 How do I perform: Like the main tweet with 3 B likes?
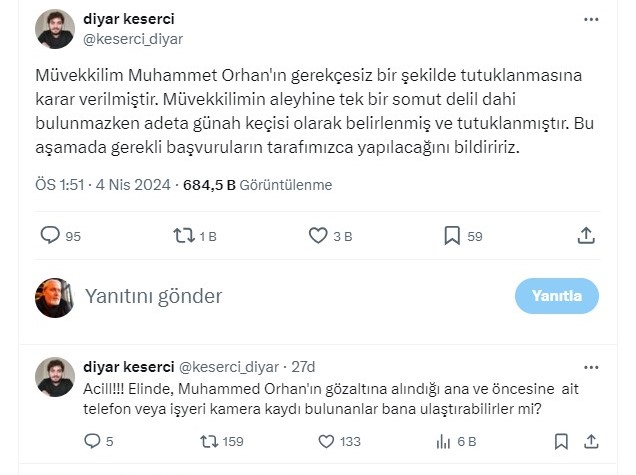(317, 236)
